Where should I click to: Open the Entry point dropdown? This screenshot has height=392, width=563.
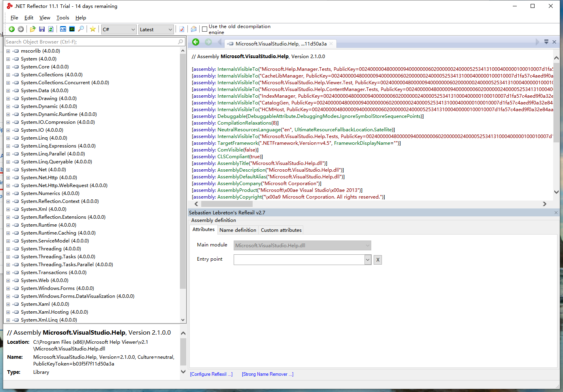pyautogui.click(x=368, y=260)
